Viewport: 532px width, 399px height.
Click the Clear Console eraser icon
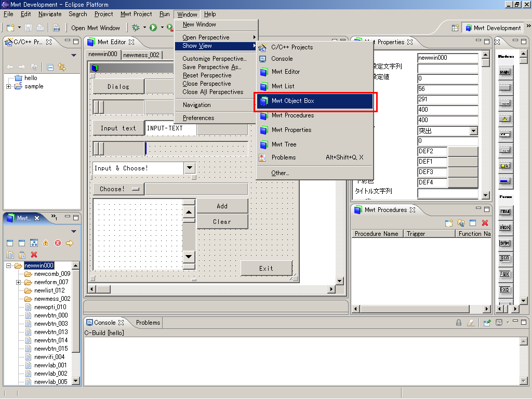(x=471, y=323)
